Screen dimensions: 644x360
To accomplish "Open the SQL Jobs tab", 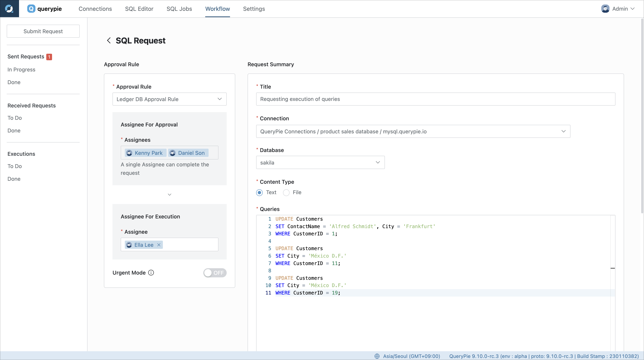I will pyautogui.click(x=179, y=9).
